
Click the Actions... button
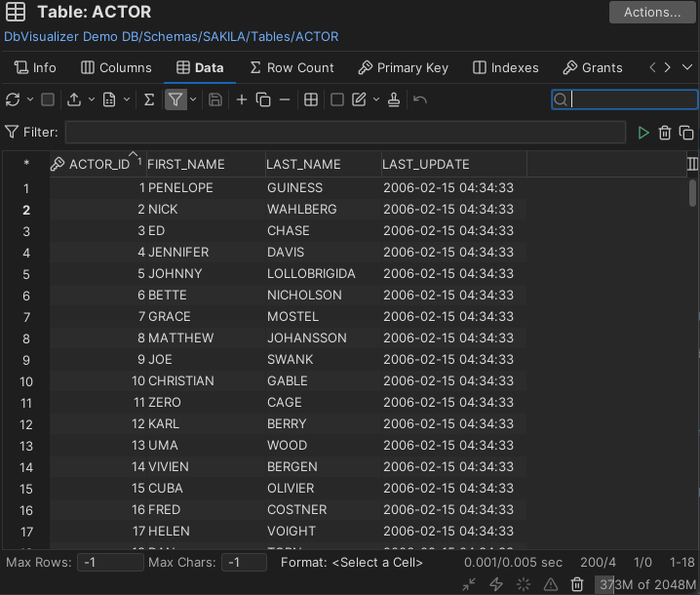tap(652, 13)
